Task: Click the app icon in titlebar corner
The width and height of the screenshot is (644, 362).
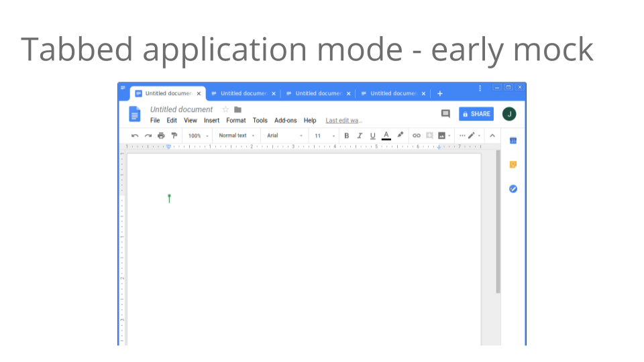Action: pyautogui.click(x=123, y=87)
